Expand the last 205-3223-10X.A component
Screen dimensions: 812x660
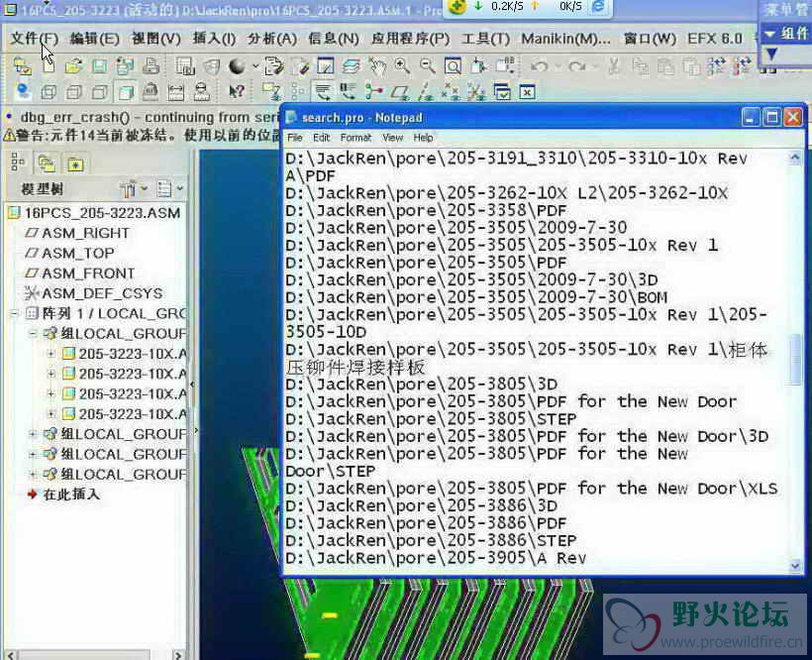[51, 414]
